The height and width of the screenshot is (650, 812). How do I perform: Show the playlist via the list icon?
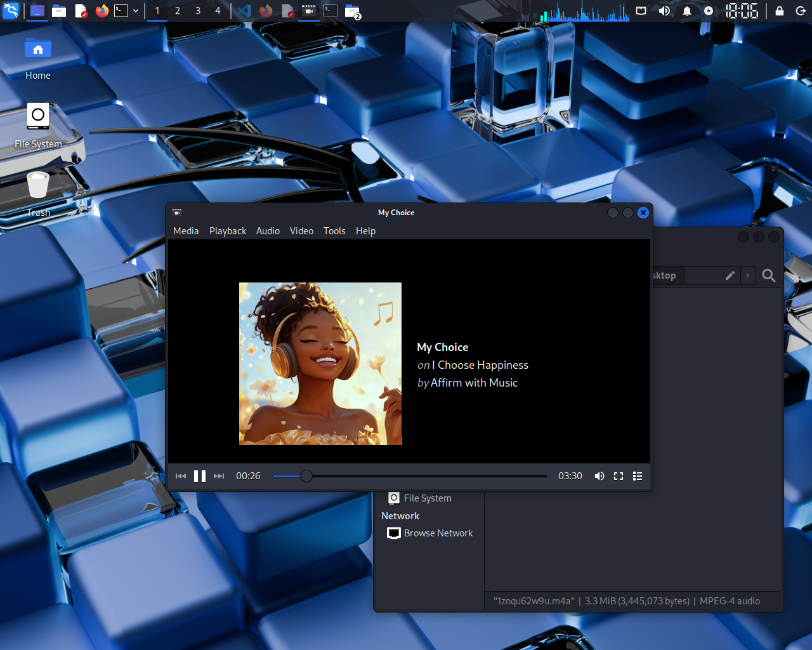[x=638, y=476]
